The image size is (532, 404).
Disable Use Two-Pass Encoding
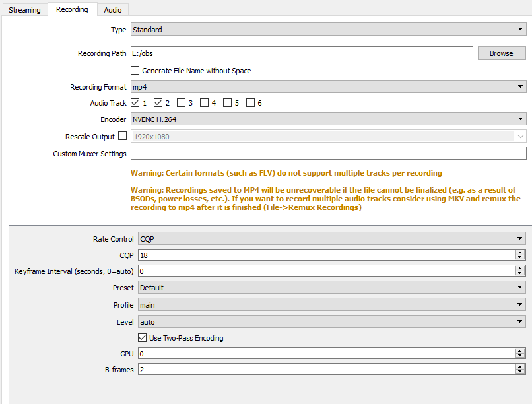pyautogui.click(x=143, y=338)
